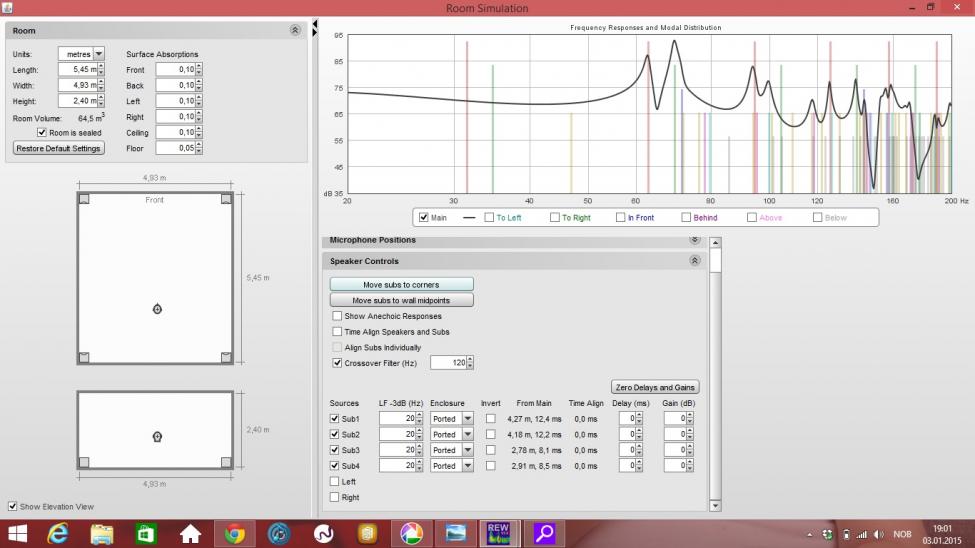Select the front-left corner subwoofer in plan view
The height and width of the screenshot is (548, 975).
tap(84, 199)
